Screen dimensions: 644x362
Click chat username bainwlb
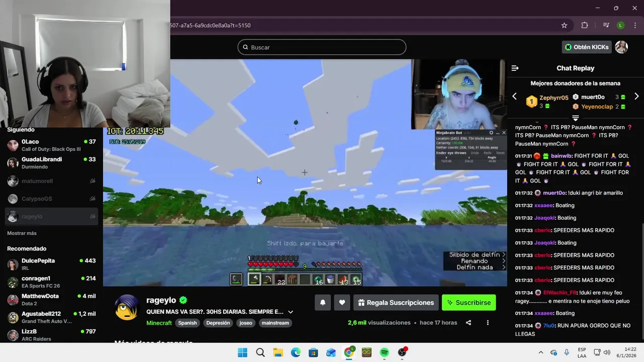pos(561,156)
